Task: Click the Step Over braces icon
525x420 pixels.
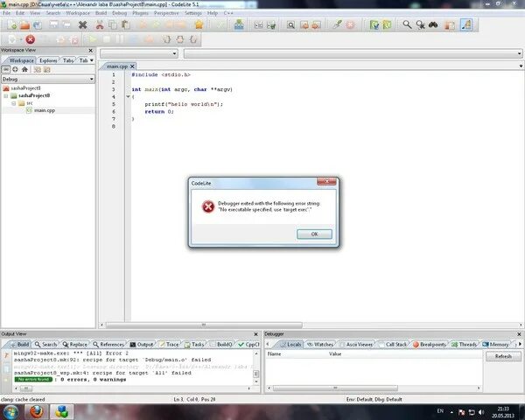Action: pyautogui.click(x=179, y=39)
